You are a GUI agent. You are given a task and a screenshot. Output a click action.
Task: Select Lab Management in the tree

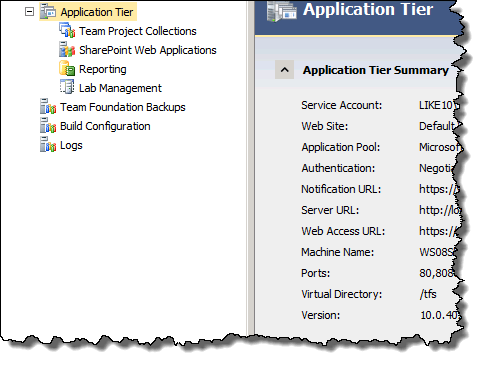click(120, 88)
